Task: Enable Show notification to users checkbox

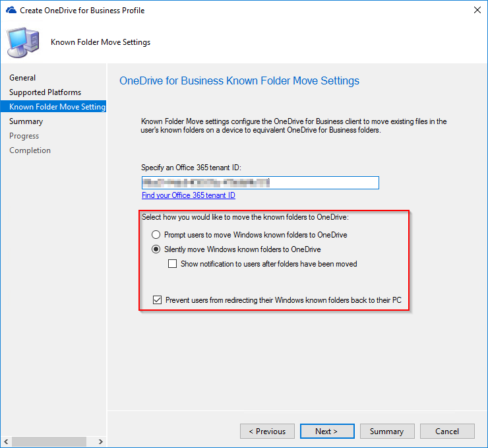Action: coord(173,264)
